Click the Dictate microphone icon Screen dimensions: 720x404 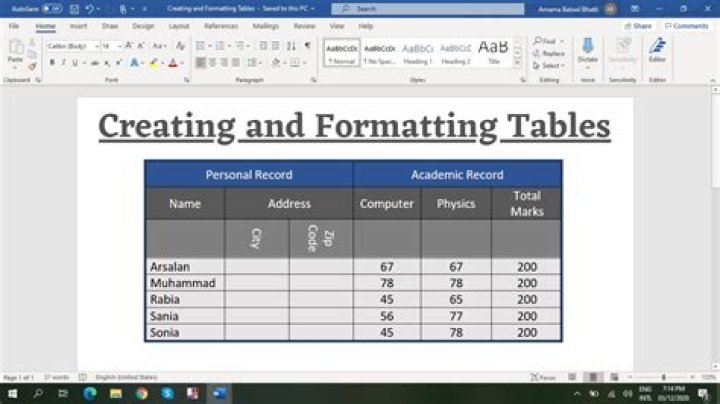pyautogui.click(x=588, y=46)
